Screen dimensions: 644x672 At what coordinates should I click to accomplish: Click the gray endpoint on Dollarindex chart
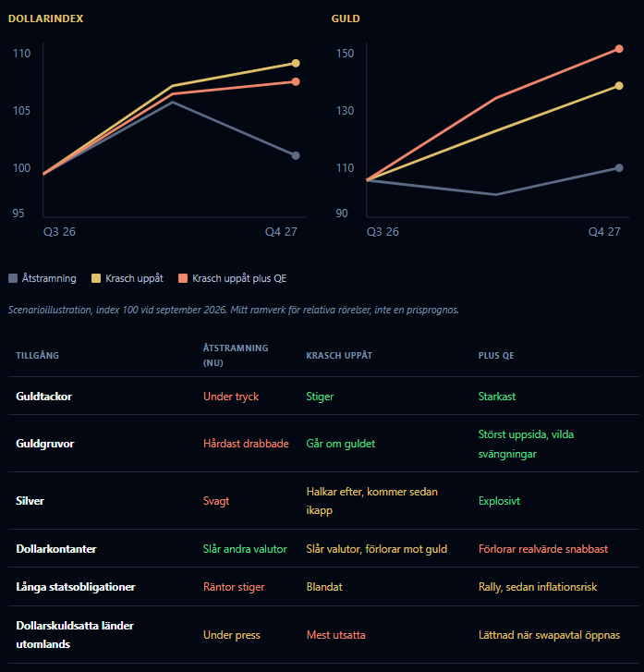(296, 155)
